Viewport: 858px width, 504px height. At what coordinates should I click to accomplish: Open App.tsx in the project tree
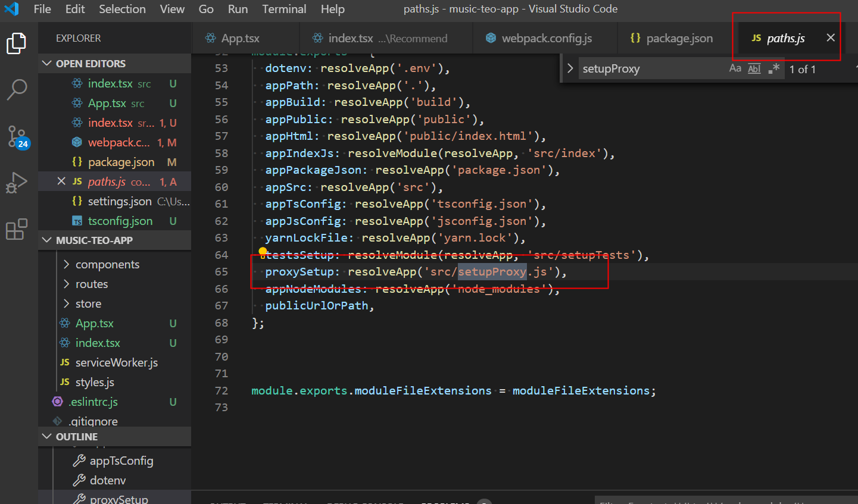114,323
